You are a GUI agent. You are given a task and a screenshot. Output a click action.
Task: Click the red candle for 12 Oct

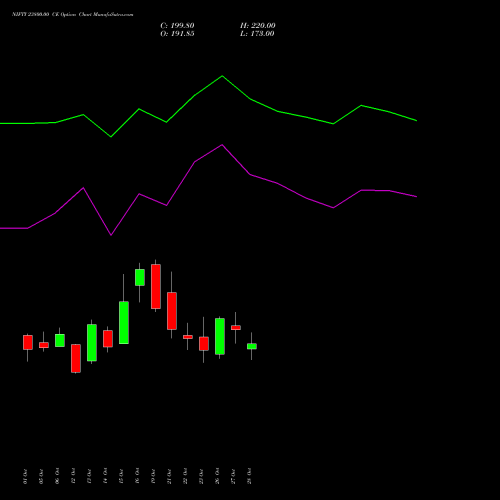[x=76, y=358]
